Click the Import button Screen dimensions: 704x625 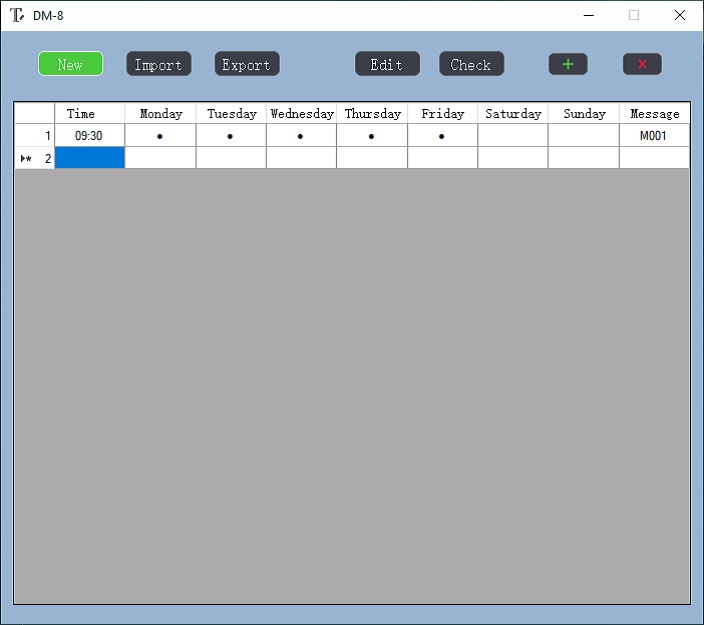pyautogui.click(x=158, y=64)
